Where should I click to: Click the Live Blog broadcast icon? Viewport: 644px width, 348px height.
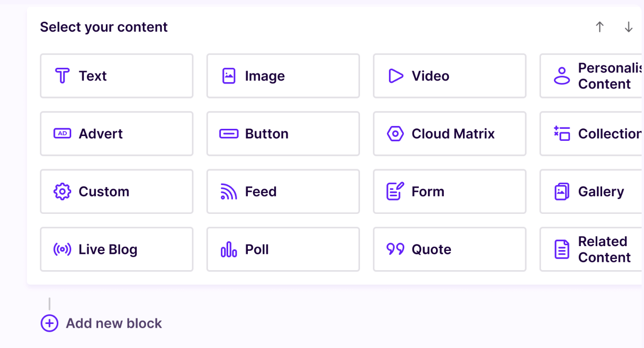(x=62, y=249)
